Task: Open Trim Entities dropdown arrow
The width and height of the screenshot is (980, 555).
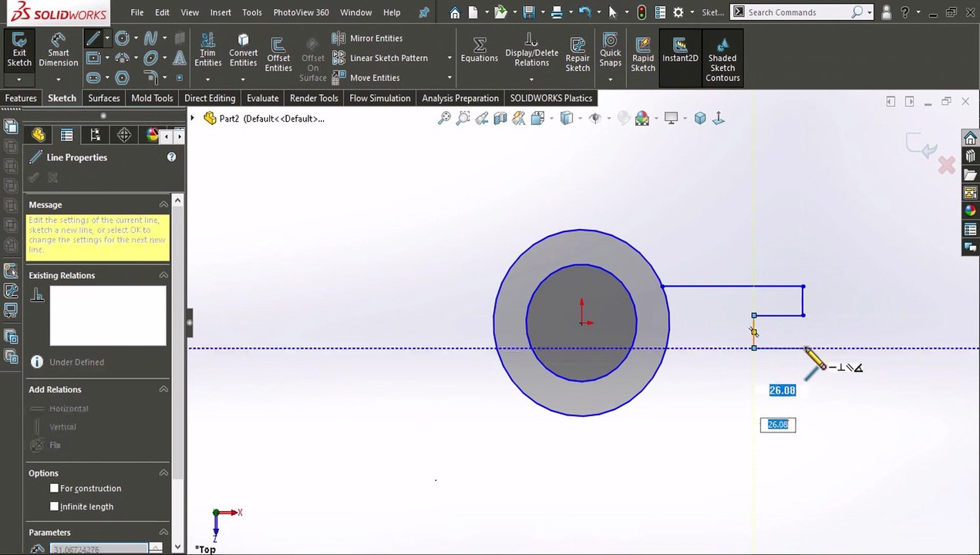Action: [x=207, y=79]
